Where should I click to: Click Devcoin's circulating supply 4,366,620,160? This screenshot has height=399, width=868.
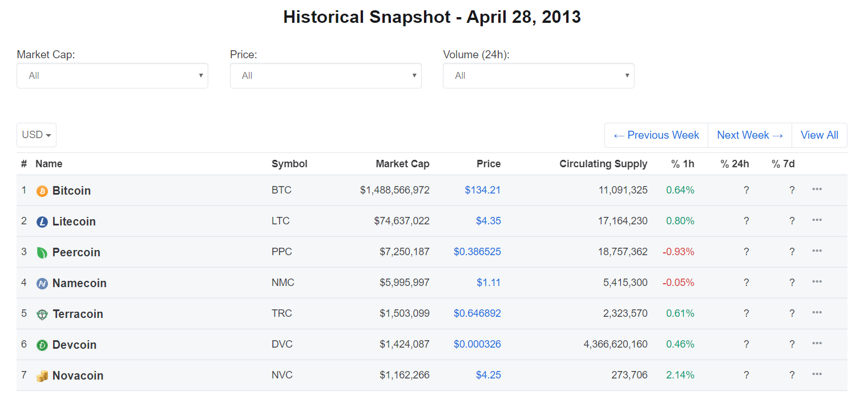[x=616, y=344]
